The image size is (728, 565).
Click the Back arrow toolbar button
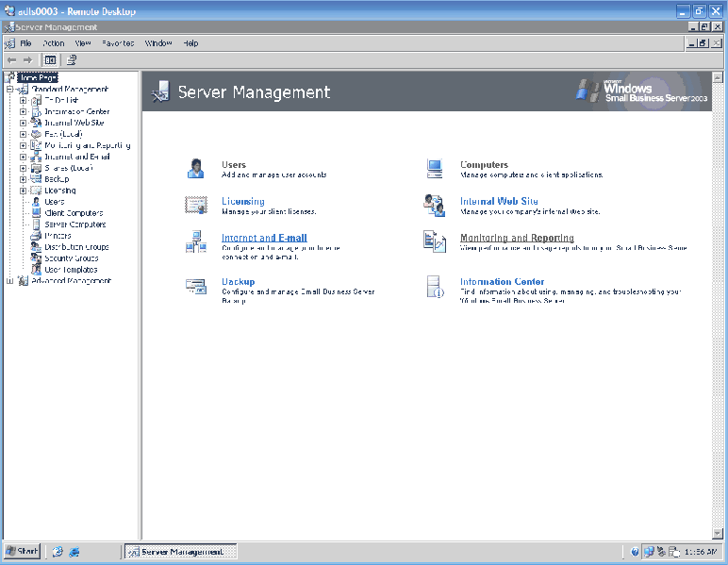[x=12, y=59]
